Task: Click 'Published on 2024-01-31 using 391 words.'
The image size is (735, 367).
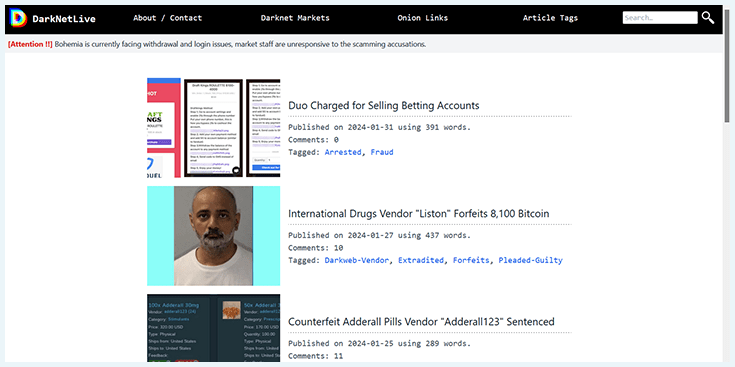Action: point(379,127)
